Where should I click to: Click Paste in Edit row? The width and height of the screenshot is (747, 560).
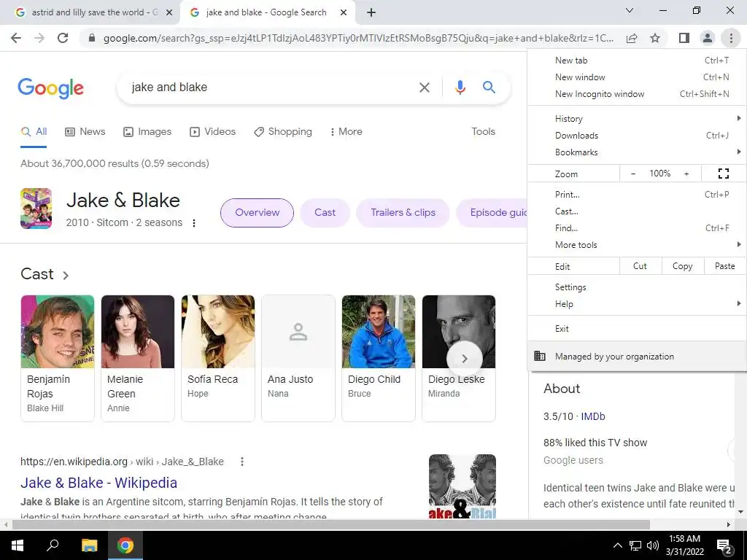click(x=724, y=266)
